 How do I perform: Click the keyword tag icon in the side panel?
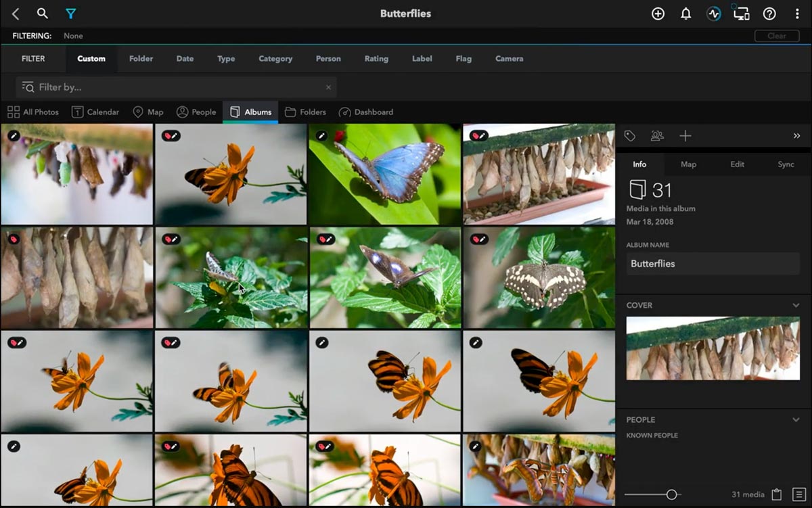630,136
